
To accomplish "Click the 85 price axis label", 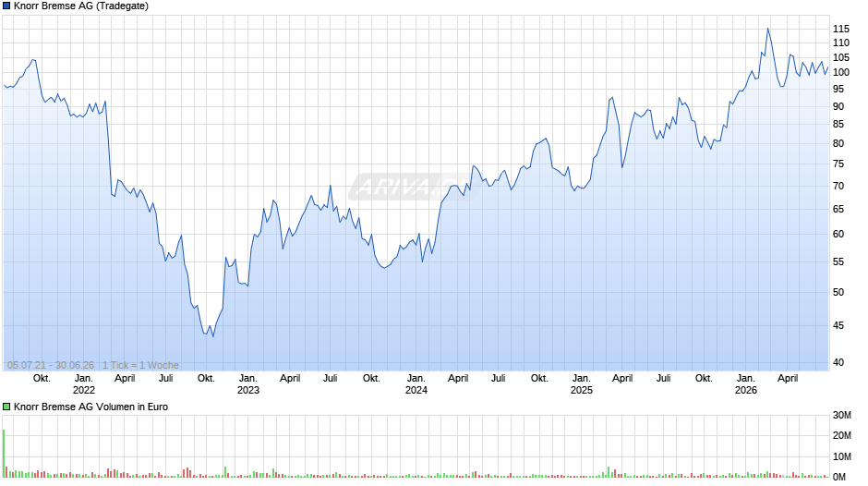I will pyautogui.click(x=838, y=124).
